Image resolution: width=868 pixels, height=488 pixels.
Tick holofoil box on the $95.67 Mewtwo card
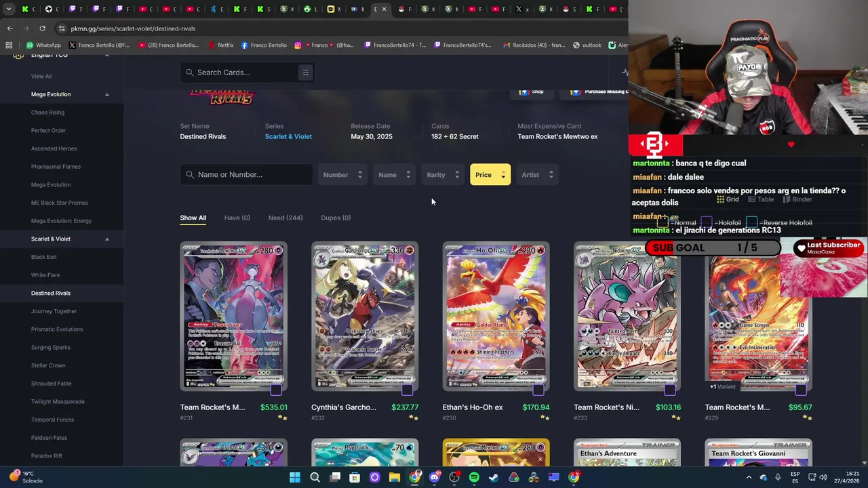point(801,390)
